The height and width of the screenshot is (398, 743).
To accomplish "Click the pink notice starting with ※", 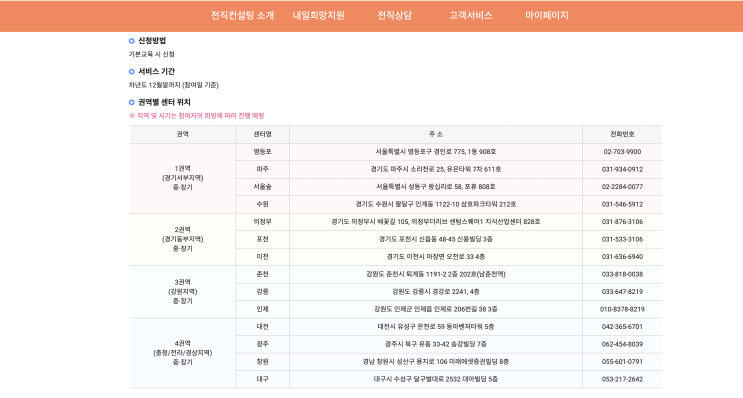I will 197,116.
